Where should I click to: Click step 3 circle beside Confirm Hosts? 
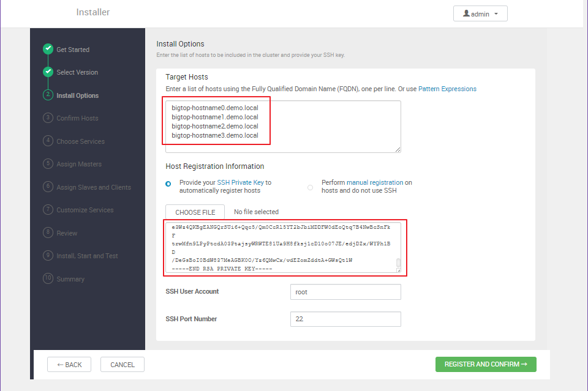tap(48, 117)
